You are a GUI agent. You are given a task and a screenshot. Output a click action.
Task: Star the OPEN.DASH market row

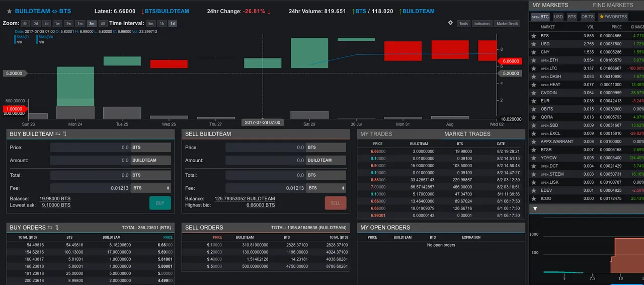coord(534,77)
